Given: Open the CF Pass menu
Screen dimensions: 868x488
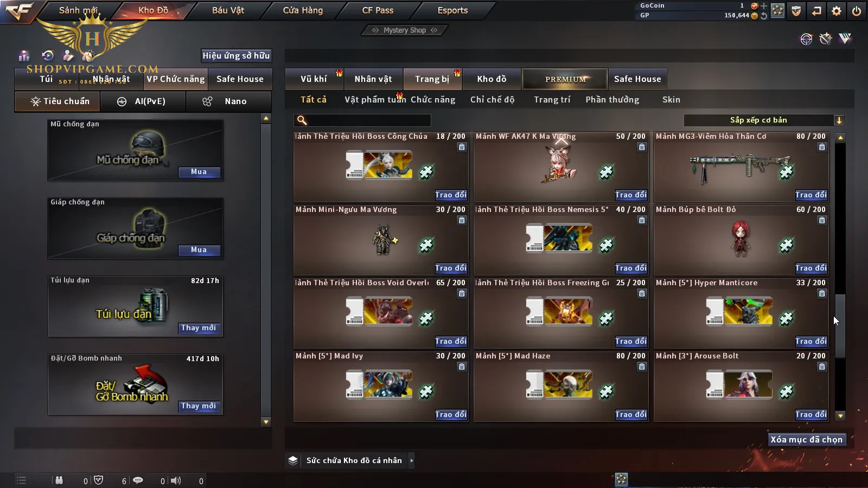Looking at the screenshot, I should pyautogui.click(x=378, y=10).
